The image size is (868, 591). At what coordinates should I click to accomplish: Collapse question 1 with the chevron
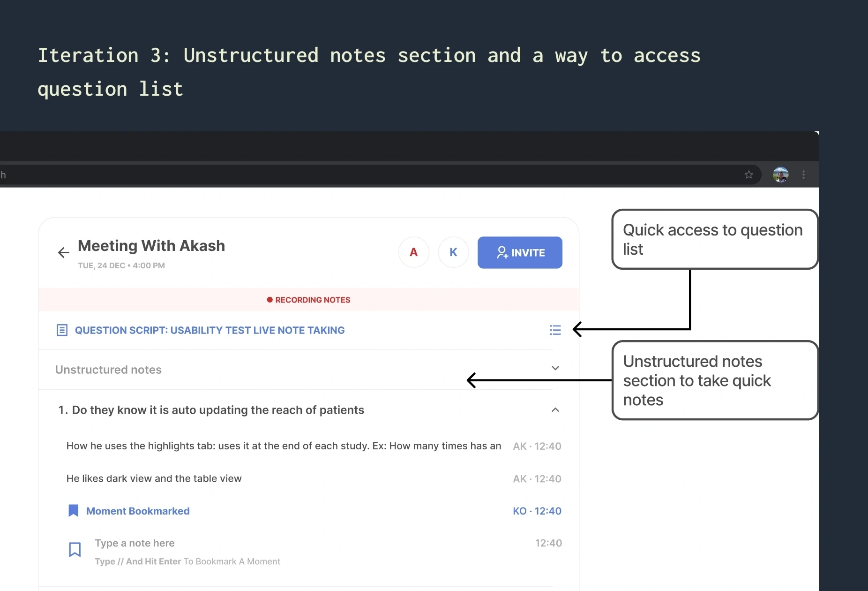[555, 410]
